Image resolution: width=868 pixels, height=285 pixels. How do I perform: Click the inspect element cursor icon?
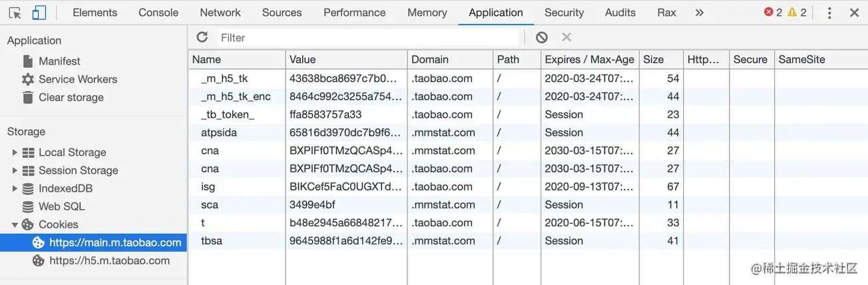[x=15, y=13]
